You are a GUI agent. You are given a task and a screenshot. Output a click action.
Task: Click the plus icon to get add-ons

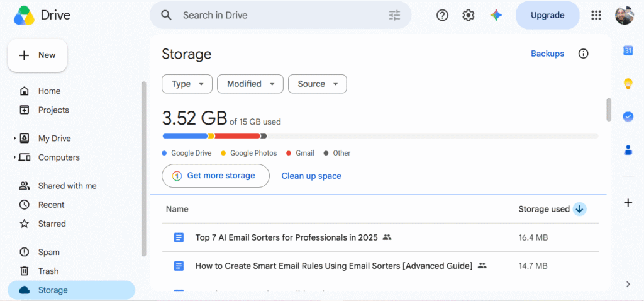coord(628,203)
